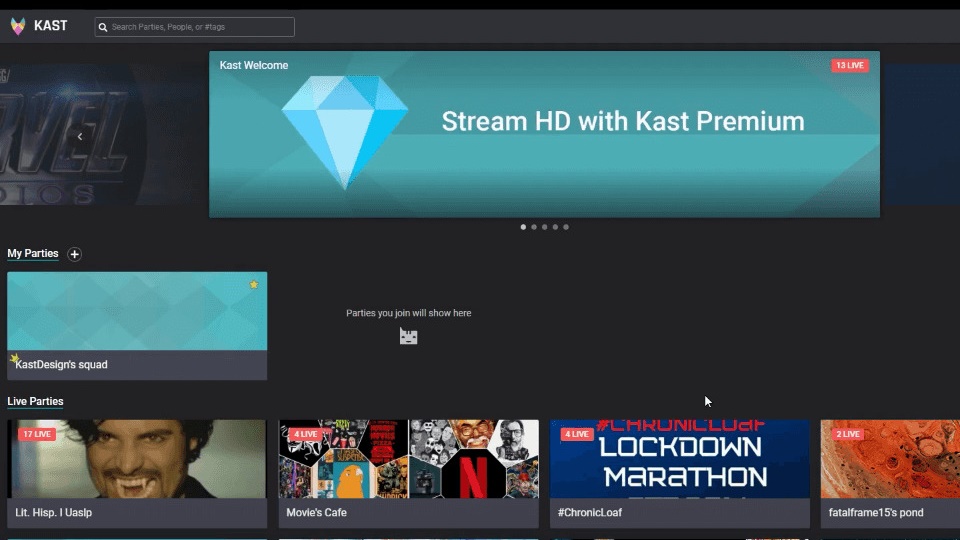Open fatalframe15's pond party
This screenshot has width=960, height=540.
point(889,460)
